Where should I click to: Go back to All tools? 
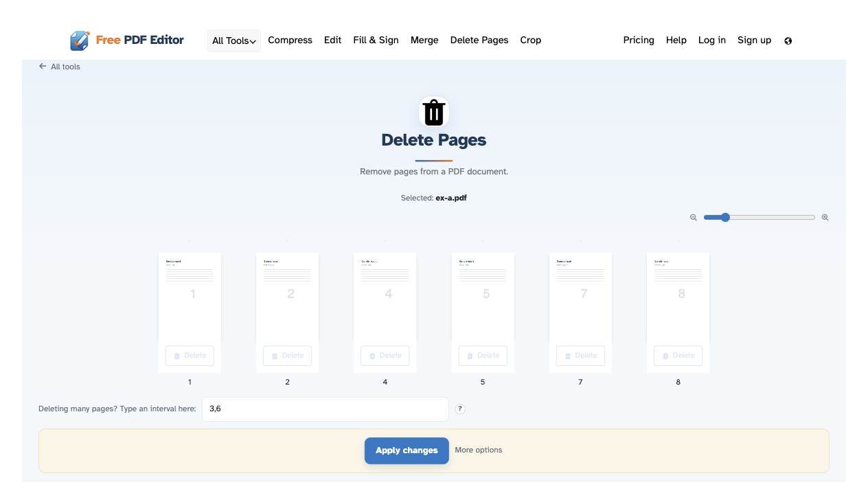pyautogui.click(x=60, y=67)
